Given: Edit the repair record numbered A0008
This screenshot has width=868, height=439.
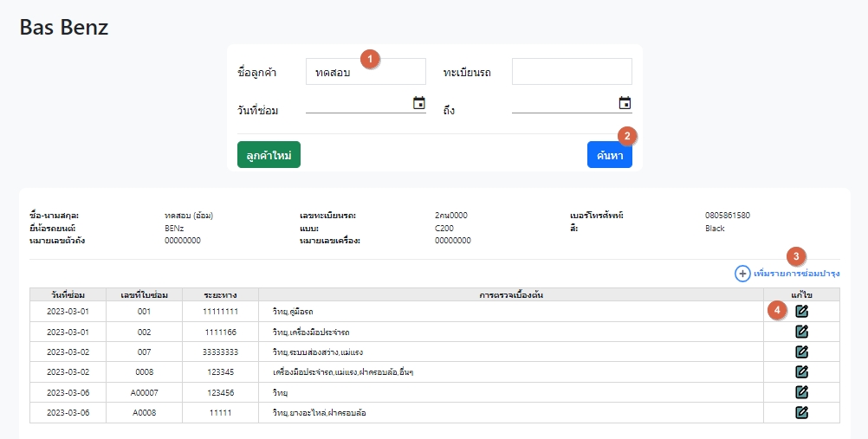Looking at the screenshot, I should pyautogui.click(x=801, y=412).
